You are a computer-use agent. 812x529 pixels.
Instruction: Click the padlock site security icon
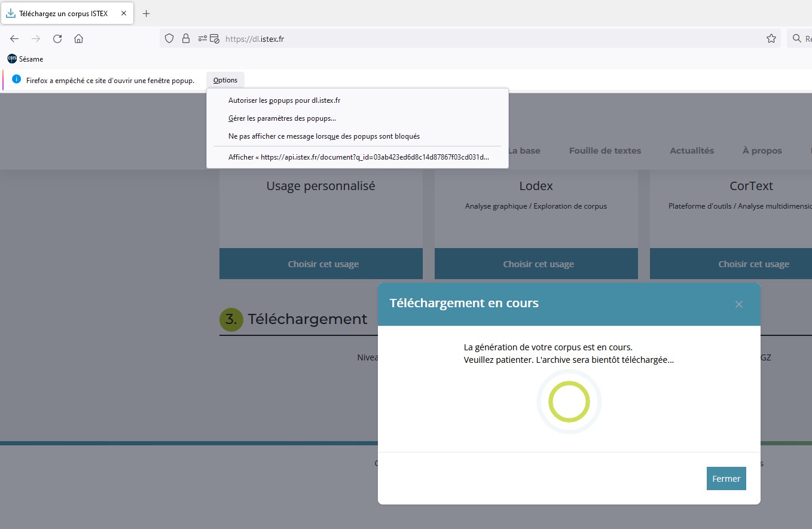pyautogui.click(x=186, y=39)
